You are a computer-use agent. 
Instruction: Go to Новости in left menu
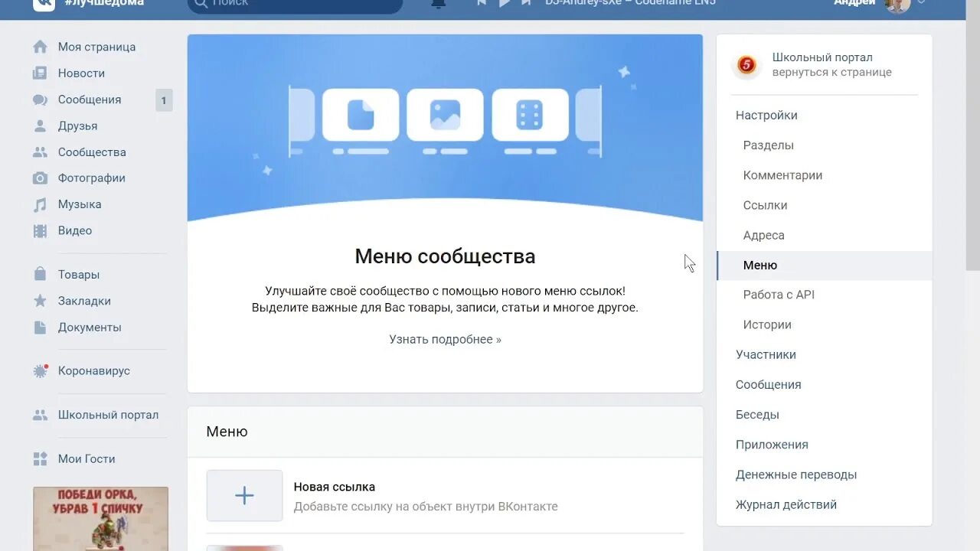(x=81, y=73)
